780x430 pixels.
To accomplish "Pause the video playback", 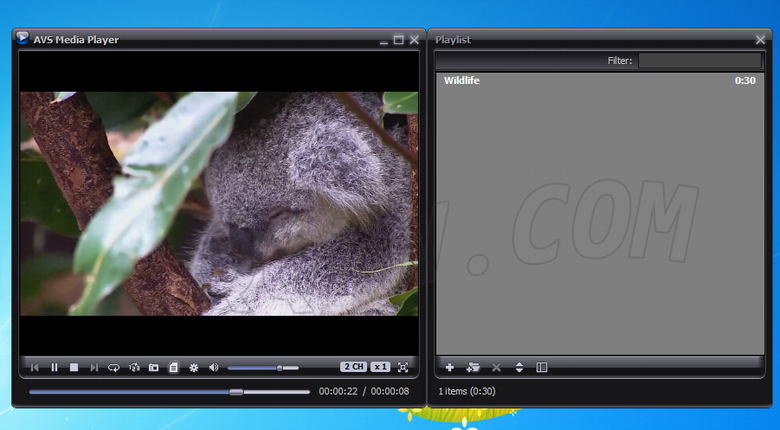I will [x=55, y=368].
